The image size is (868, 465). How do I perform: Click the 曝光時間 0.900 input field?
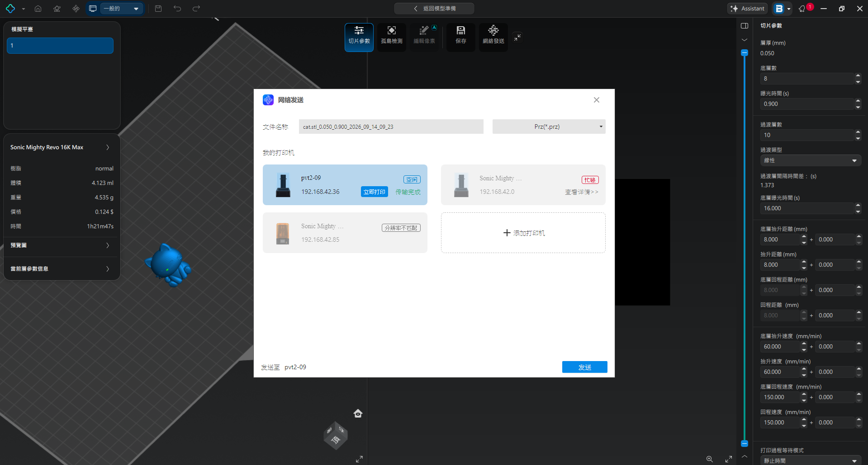coord(807,104)
